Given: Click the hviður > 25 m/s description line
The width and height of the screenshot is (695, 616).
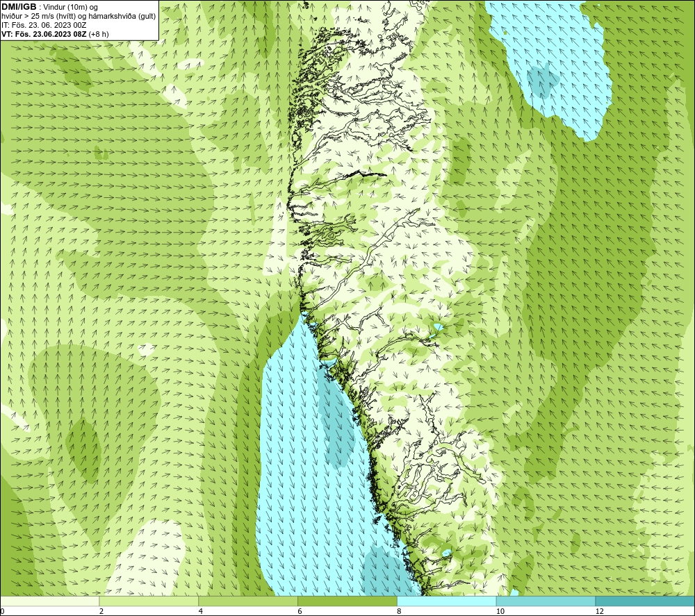Looking at the screenshot, I should pyautogui.click(x=79, y=17).
